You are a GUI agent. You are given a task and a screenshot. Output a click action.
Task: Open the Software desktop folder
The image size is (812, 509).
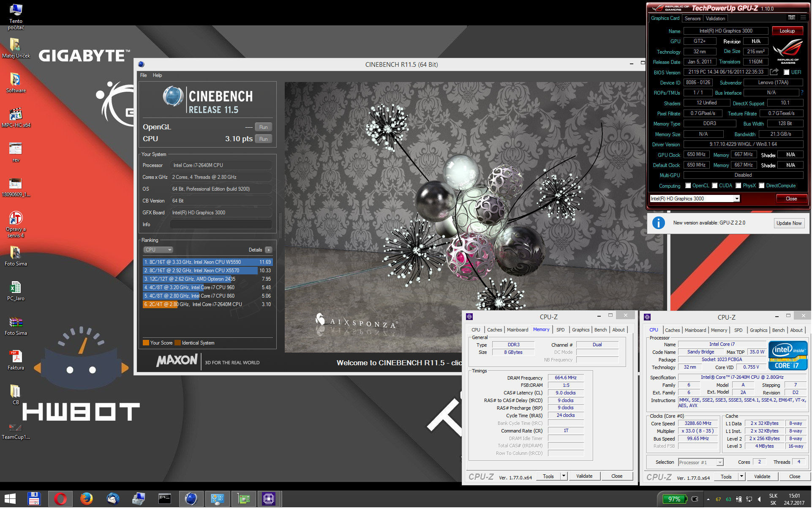pos(16,83)
